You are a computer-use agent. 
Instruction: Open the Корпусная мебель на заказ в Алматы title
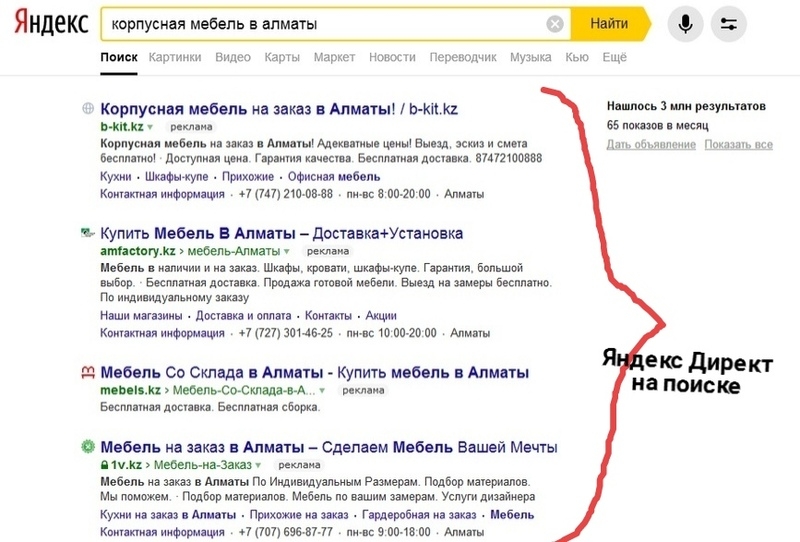click(279, 109)
